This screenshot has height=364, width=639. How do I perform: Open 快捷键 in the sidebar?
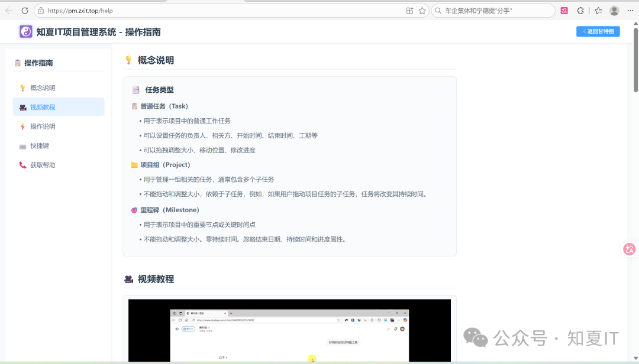[x=58, y=146]
